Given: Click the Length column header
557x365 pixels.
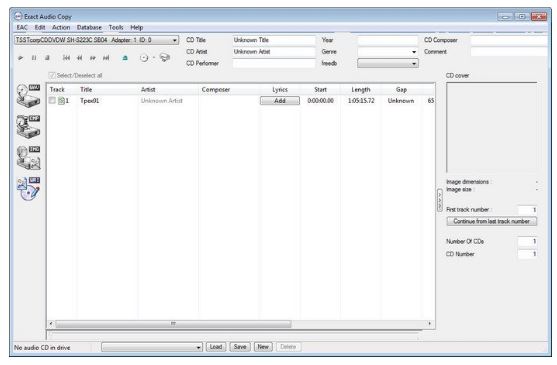Looking at the screenshot, I should point(361,90).
